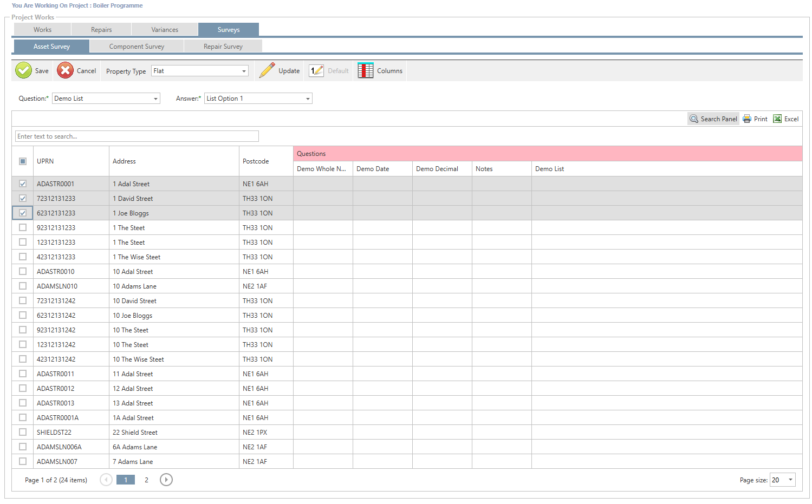Go to next page with arrow icon

[x=166, y=480]
